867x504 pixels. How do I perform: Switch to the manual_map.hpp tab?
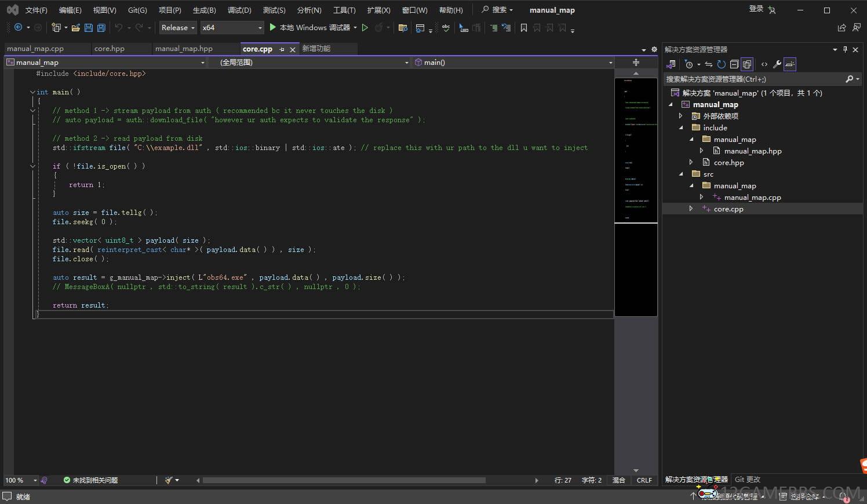pyautogui.click(x=184, y=49)
